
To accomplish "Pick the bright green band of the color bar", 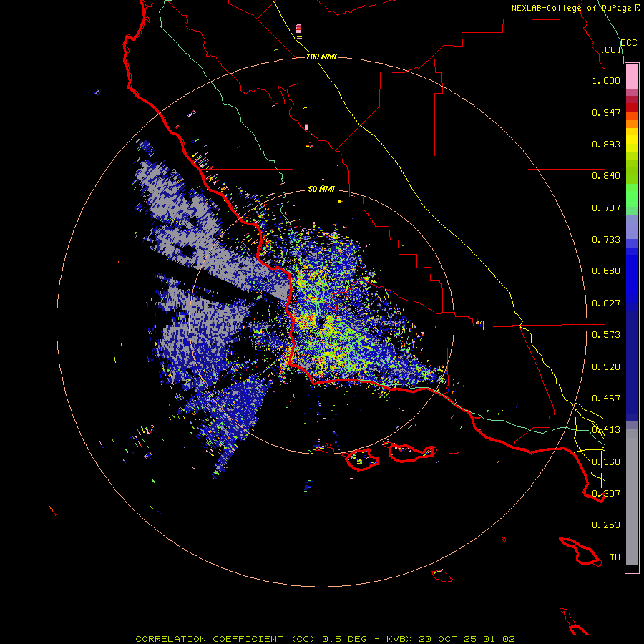I will click(632, 195).
